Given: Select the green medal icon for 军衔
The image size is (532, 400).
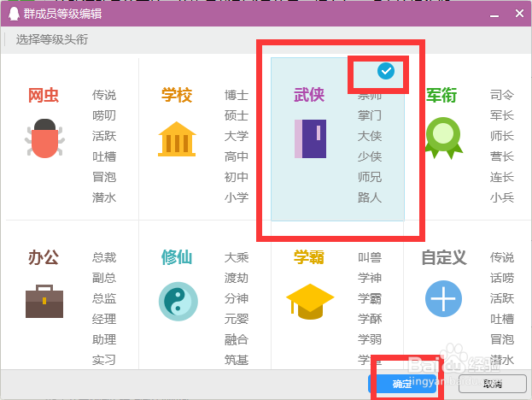Looking at the screenshot, I should click(x=443, y=138).
